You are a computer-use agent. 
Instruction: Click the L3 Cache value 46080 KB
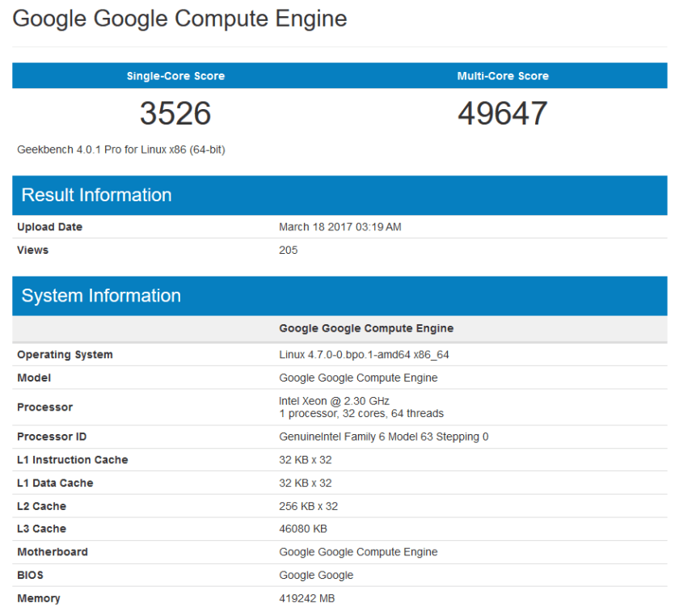(304, 530)
